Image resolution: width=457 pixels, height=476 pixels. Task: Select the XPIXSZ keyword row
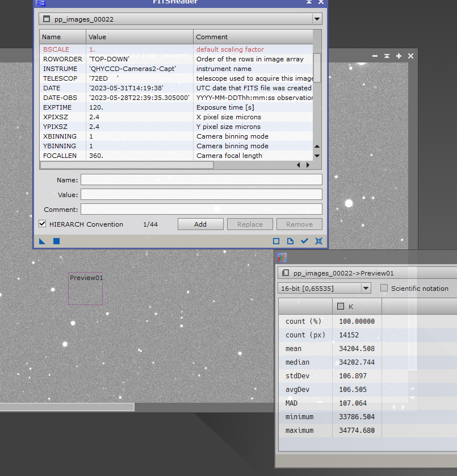click(177, 117)
